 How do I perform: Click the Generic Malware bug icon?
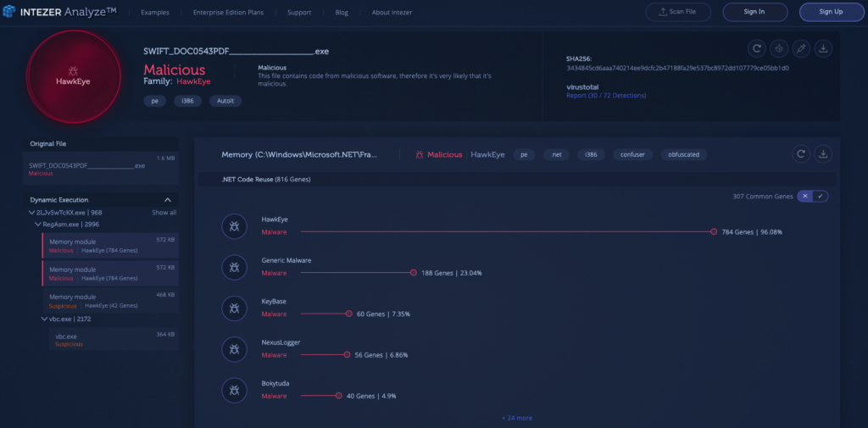coord(234,267)
